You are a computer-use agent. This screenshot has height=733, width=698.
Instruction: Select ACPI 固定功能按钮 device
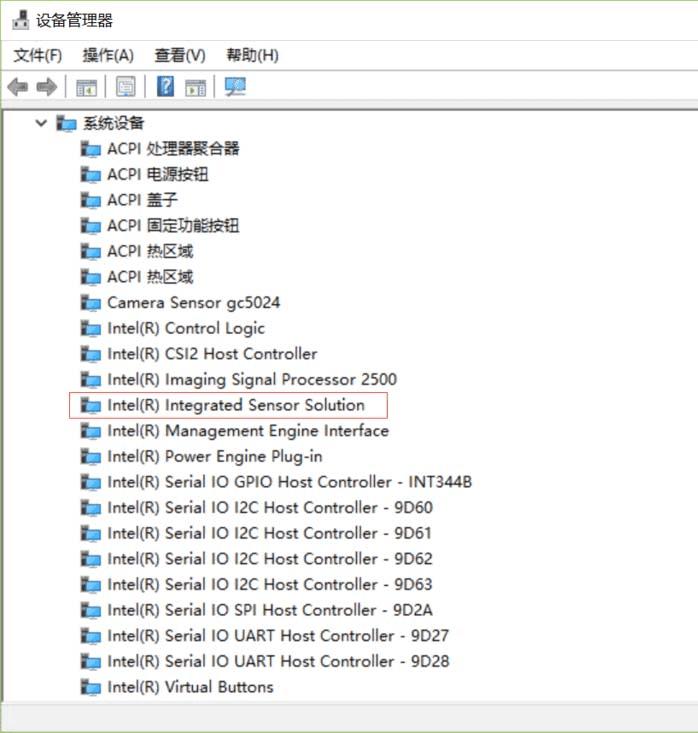(x=173, y=226)
